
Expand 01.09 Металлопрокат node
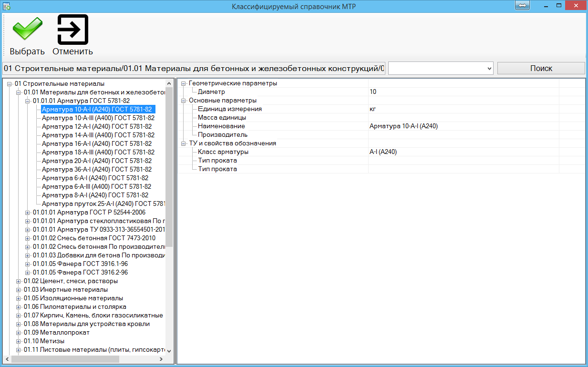point(19,333)
